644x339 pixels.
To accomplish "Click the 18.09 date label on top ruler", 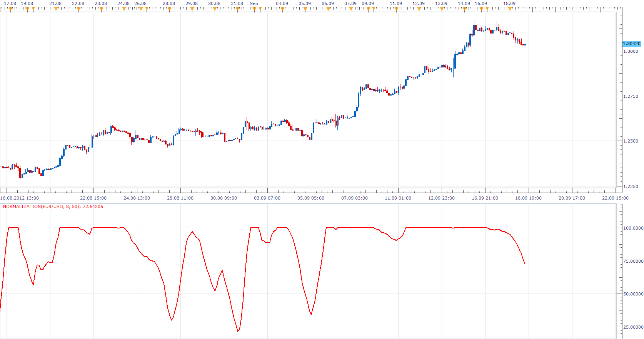I will (509, 3).
